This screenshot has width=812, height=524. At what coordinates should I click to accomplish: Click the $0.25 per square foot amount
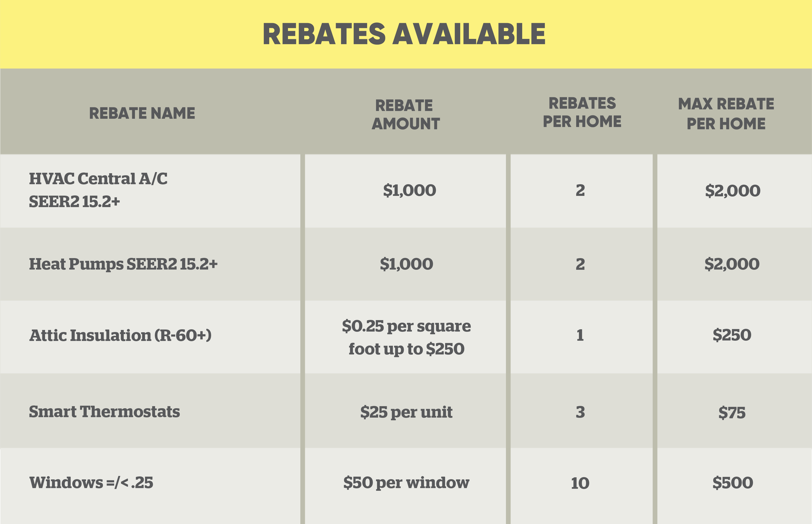click(406, 337)
